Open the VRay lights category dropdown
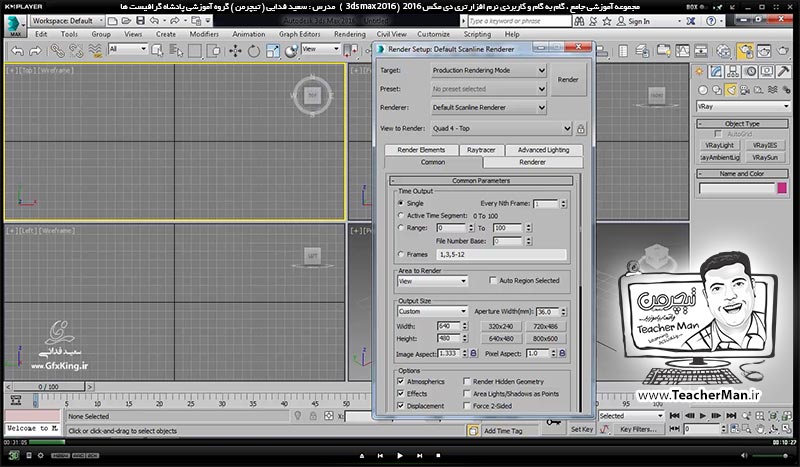 coord(743,106)
